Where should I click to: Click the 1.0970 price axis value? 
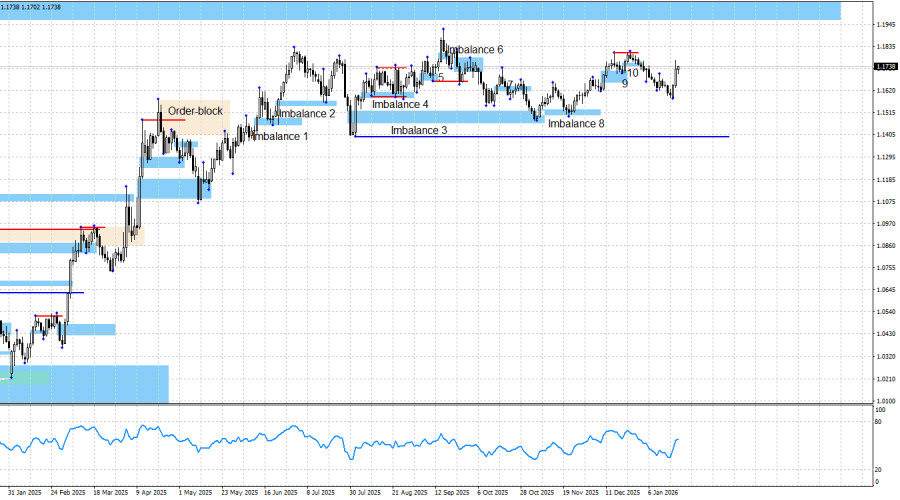tap(886, 223)
